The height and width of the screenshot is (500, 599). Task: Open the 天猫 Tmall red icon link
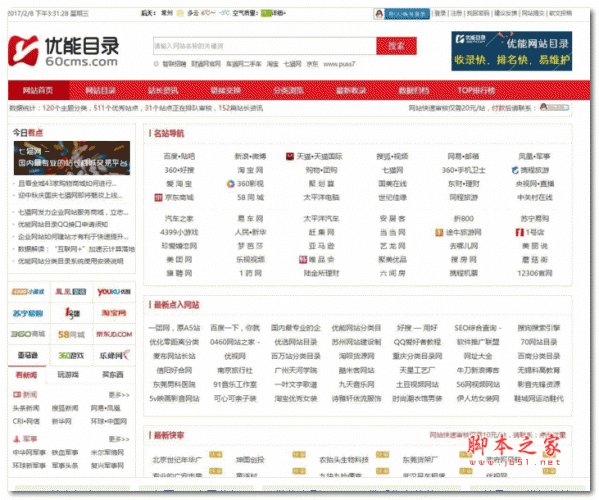(290, 156)
